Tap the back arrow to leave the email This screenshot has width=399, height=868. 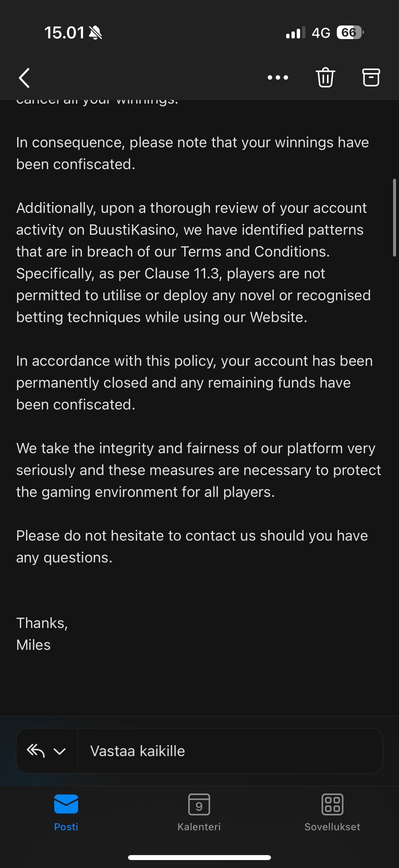click(x=24, y=78)
